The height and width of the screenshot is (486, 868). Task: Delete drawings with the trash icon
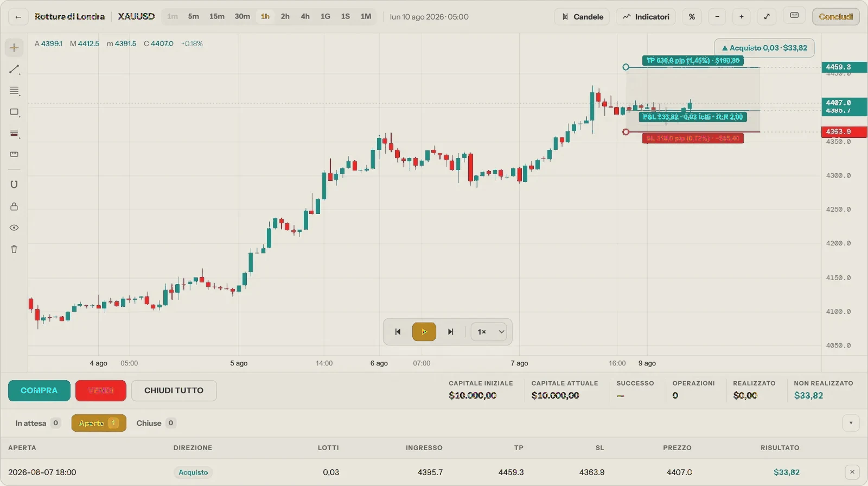point(14,249)
